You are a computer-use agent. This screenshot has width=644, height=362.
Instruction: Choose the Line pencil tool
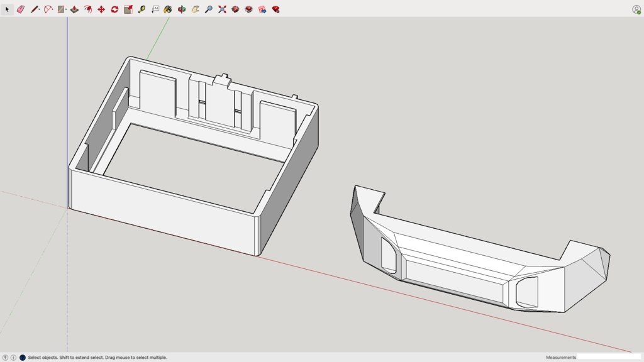(34, 9)
